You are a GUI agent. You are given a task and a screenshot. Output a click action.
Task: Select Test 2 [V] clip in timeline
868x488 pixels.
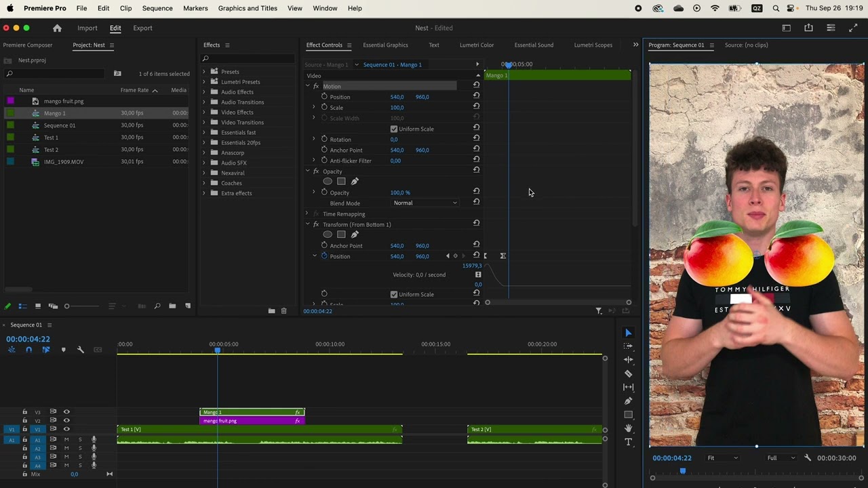[x=534, y=429]
